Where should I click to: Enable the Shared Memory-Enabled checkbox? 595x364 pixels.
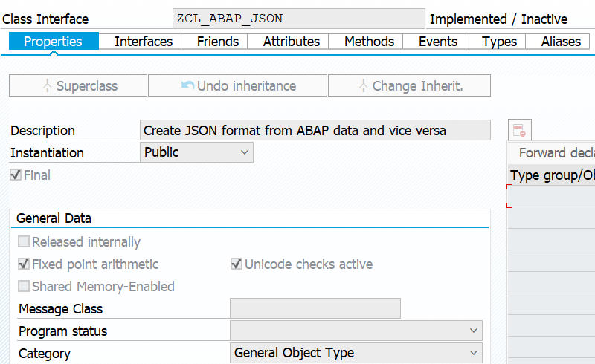pyautogui.click(x=24, y=286)
